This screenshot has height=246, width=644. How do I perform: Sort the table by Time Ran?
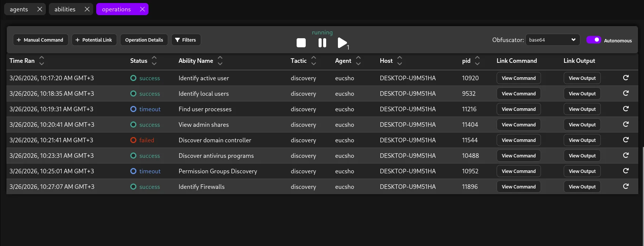42,61
